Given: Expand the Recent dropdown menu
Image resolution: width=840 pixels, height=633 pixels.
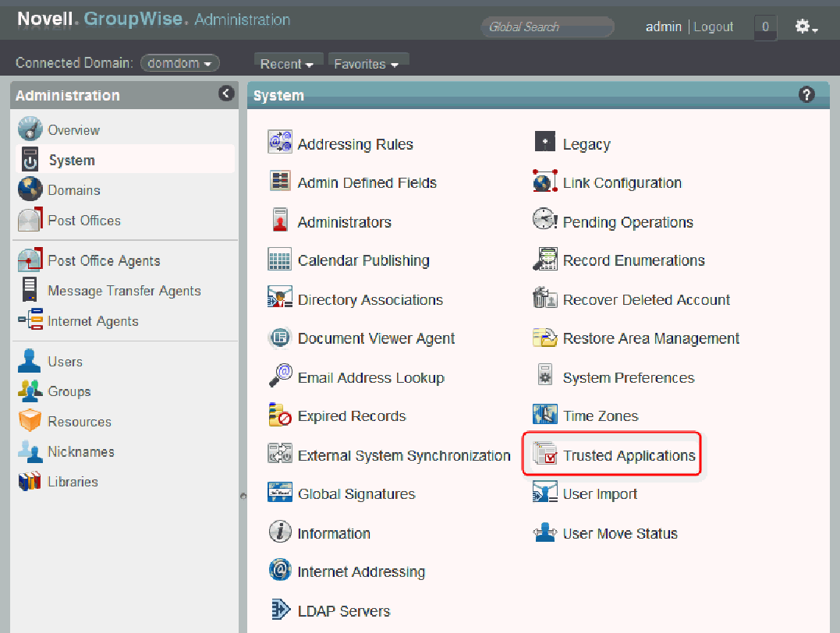Looking at the screenshot, I should [x=287, y=64].
